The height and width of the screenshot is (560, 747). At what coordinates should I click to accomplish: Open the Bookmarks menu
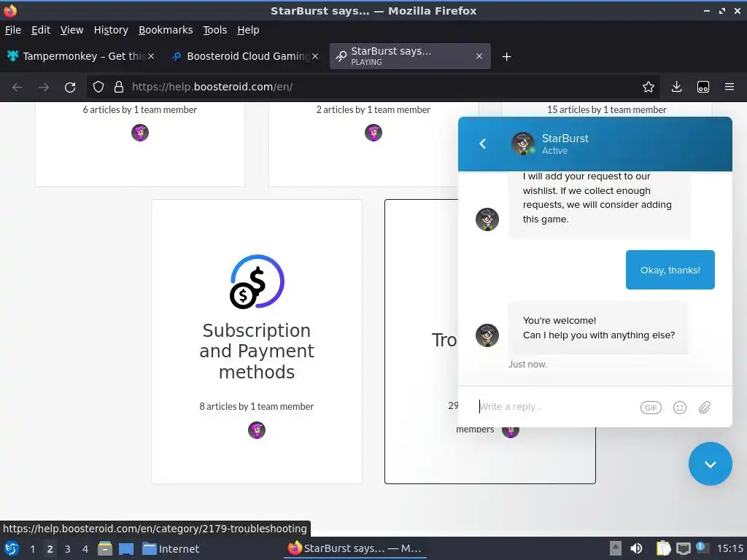pyautogui.click(x=166, y=30)
